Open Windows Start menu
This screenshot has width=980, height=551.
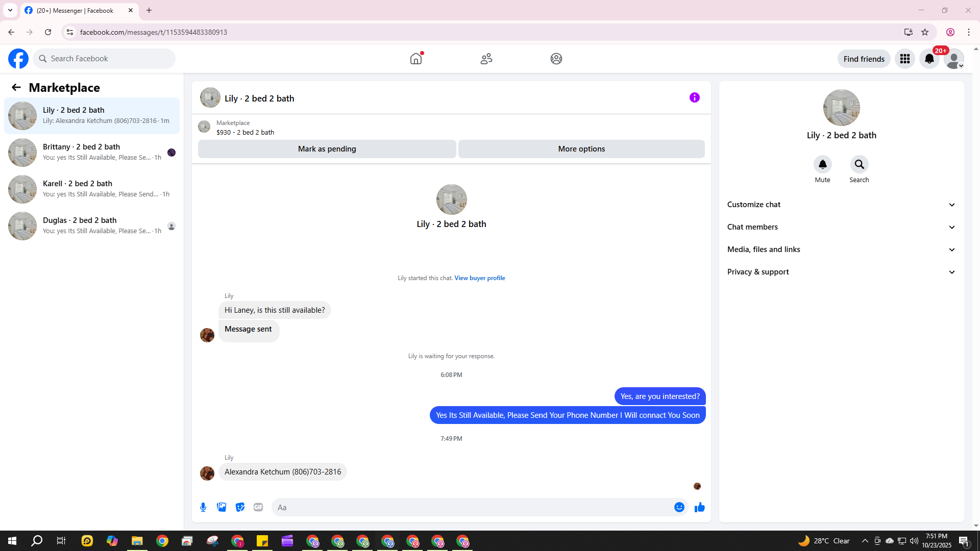tap(12, 541)
